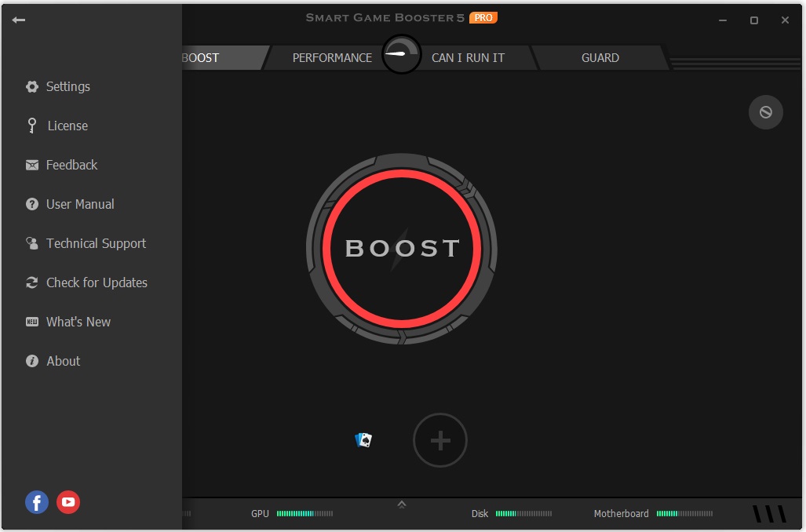Click the big red BOOST button
The image size is (806, 532).
click(402, 248)
